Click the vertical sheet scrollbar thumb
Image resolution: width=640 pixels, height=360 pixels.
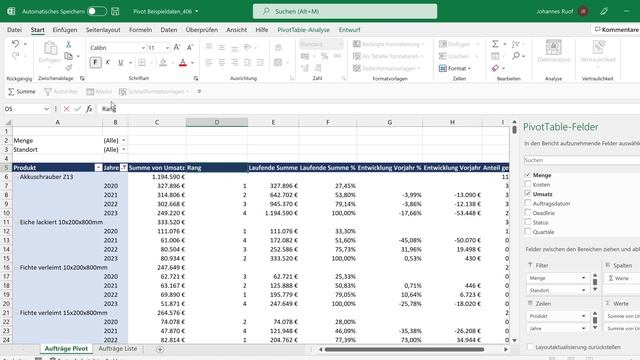point(514,130)
